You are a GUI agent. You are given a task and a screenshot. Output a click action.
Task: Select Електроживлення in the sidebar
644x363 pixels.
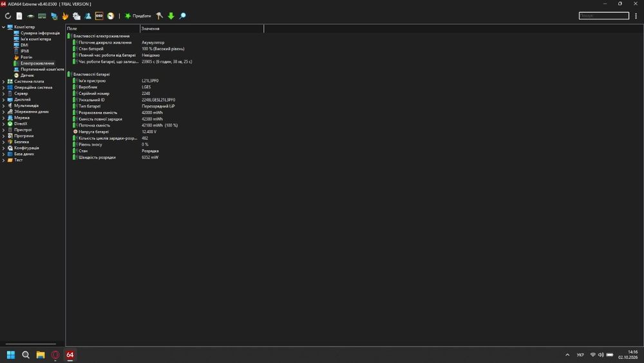(37, 63)
